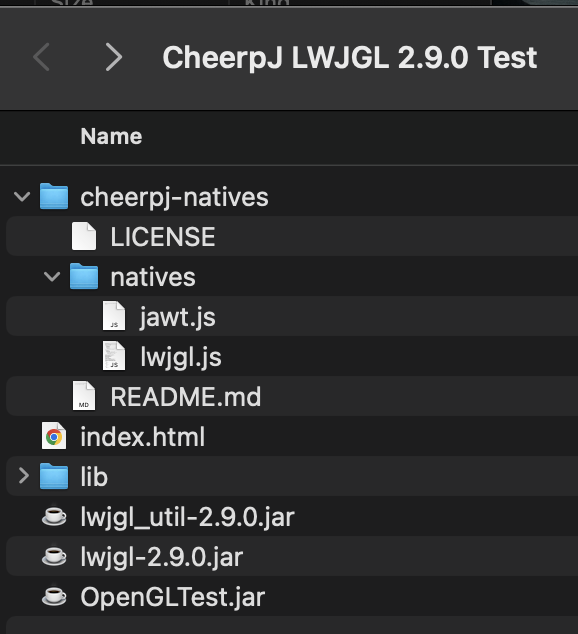Viewport: 578px width, 634px height.
Task: Select the jawt.js file name
Action: (x=178, y=317)
